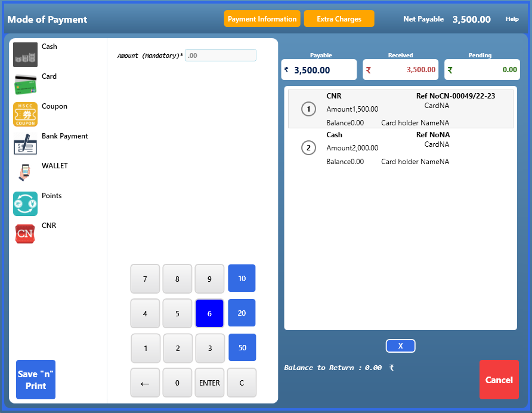Screen dimensions: 532x413
Task: Tap keypad digit 7
Action: [x=145, y=279]
